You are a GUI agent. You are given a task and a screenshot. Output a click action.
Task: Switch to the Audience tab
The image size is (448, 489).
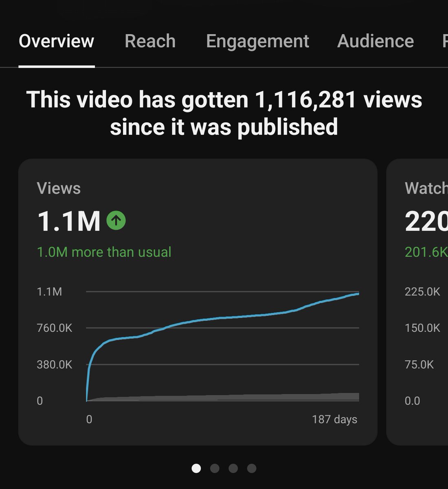[x=376, y=41]
